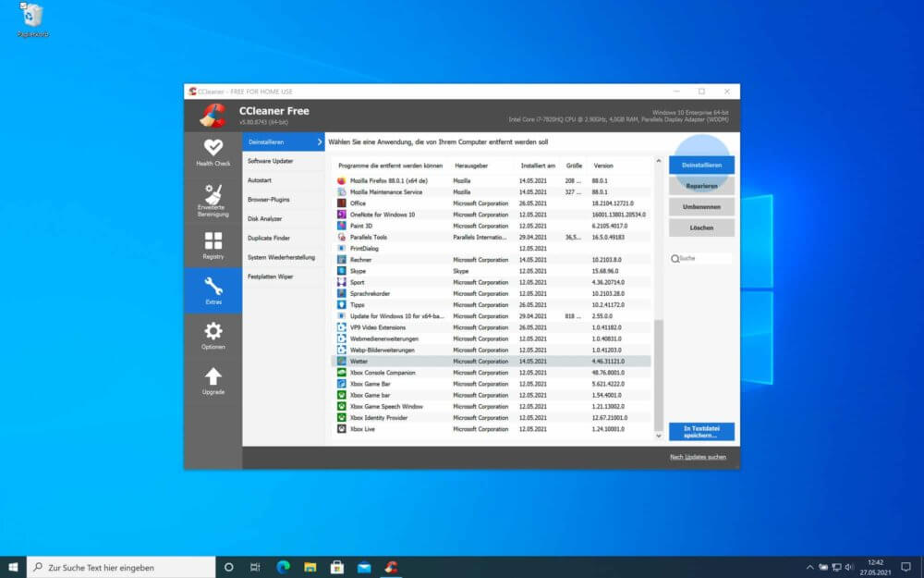Select the Sprachrekorder row
Viewport: 924px width, 578px height.
click(492, 294)
